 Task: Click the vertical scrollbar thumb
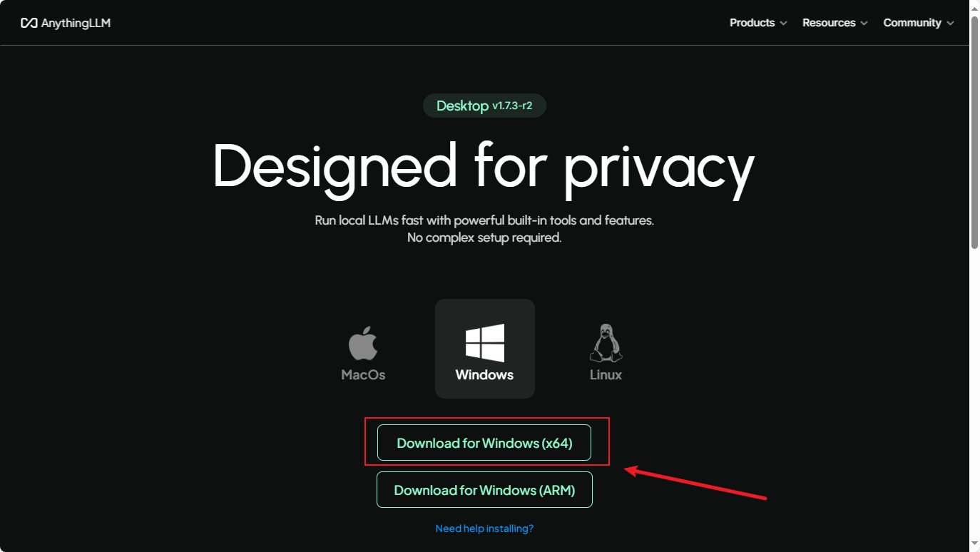[x=974, y=132]
